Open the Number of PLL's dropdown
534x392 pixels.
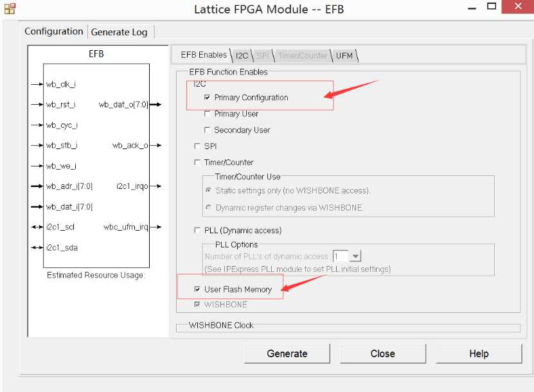click(x=355, y=256)
